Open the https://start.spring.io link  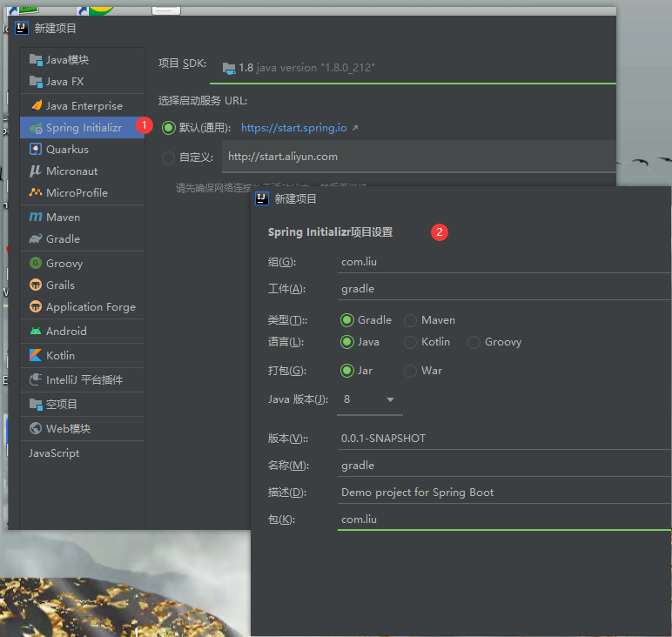(x=294, y=128)
